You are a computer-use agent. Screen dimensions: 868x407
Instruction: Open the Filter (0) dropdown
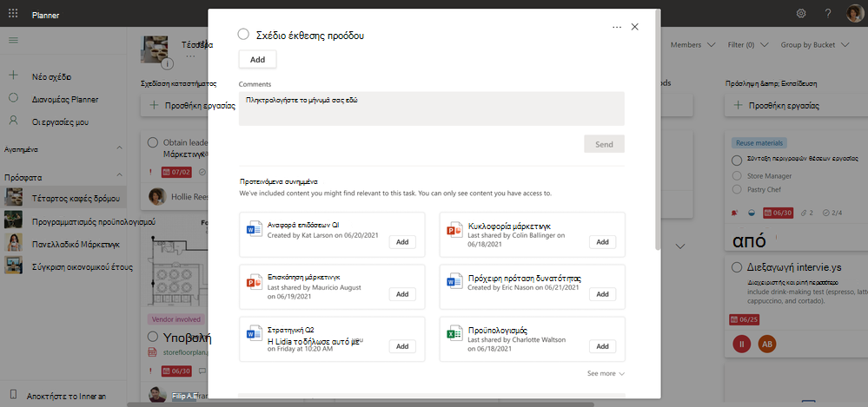[748, 45]
